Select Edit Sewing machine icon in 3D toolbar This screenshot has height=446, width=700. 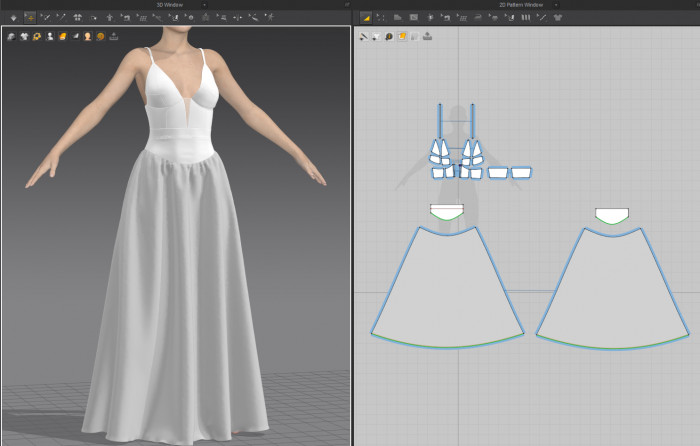[126, 18]
